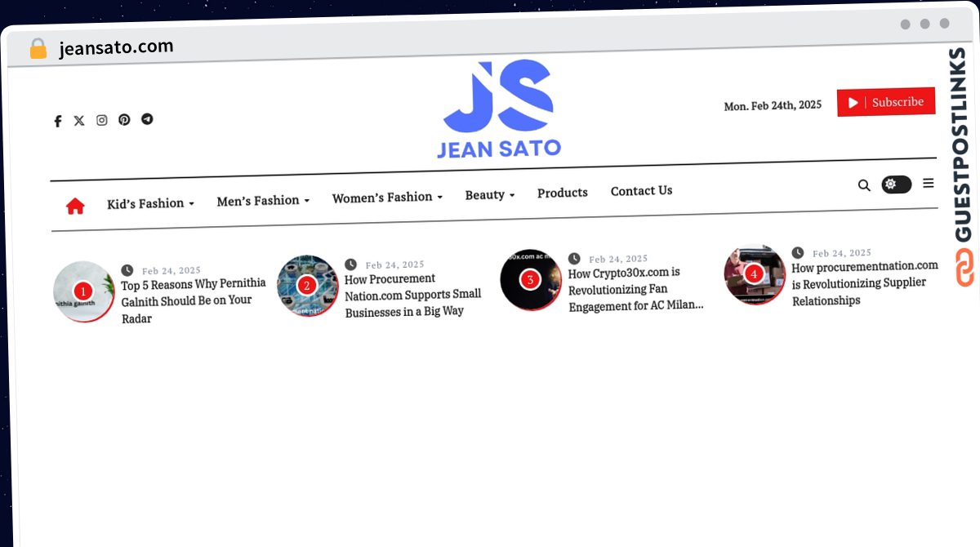Open the Facebook social icon
The width and height of the screenshot is (980, 547).
click(x=58, y=122)
